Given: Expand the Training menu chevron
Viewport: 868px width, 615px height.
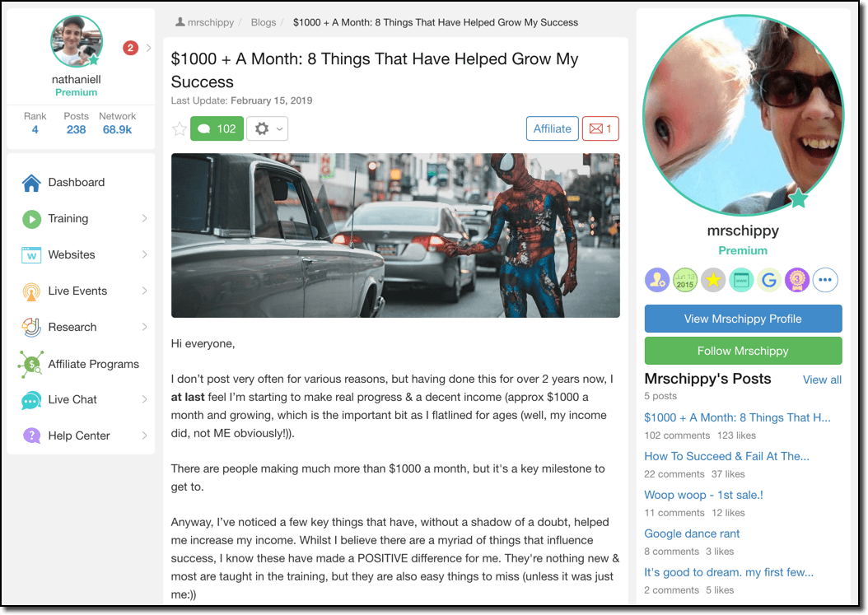Looking at the screenshot, I should [144, 219].
